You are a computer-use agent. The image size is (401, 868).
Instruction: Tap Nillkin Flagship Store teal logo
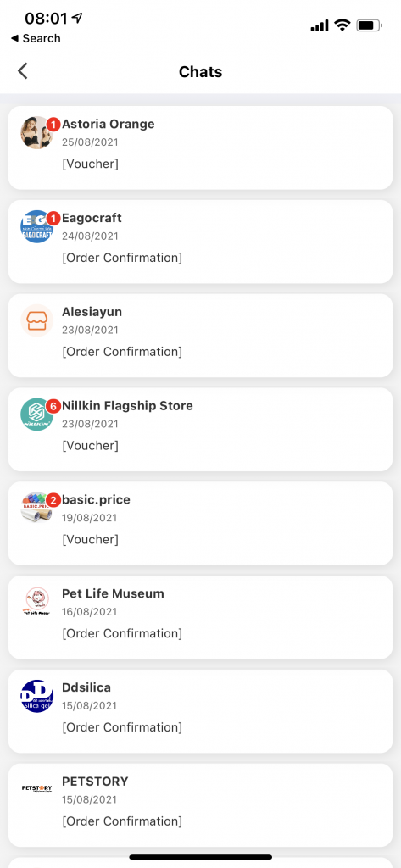pyautogui.click(x=37, y=414)
